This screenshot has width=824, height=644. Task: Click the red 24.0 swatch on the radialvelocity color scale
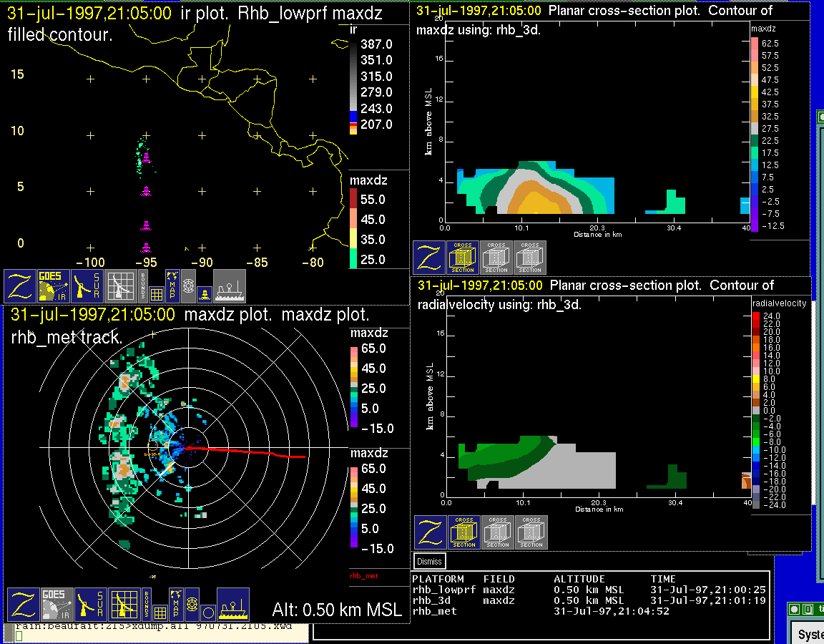(757, 316)
